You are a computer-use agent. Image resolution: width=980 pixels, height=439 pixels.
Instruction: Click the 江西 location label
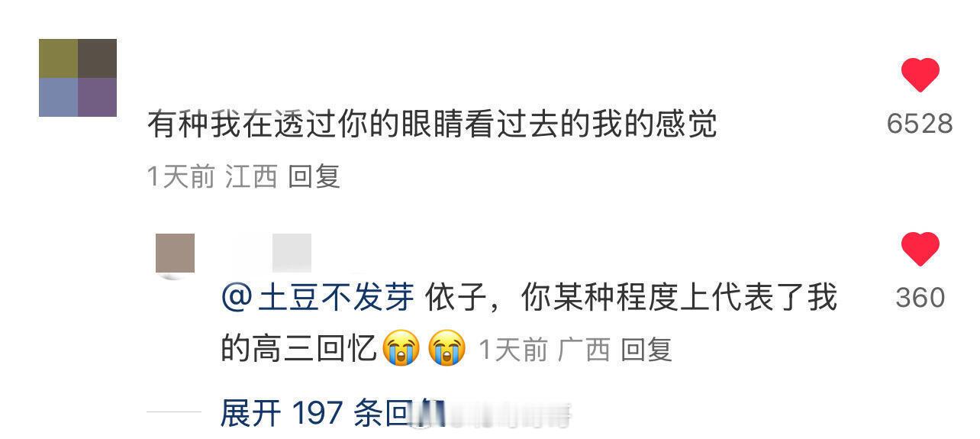coord(251,177)
